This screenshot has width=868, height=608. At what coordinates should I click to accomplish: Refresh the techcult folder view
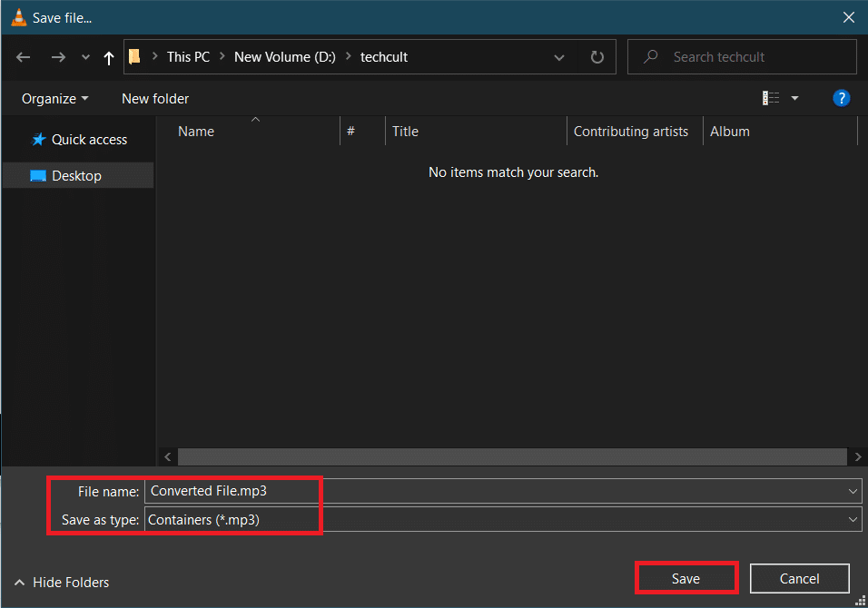pos(597,57)
